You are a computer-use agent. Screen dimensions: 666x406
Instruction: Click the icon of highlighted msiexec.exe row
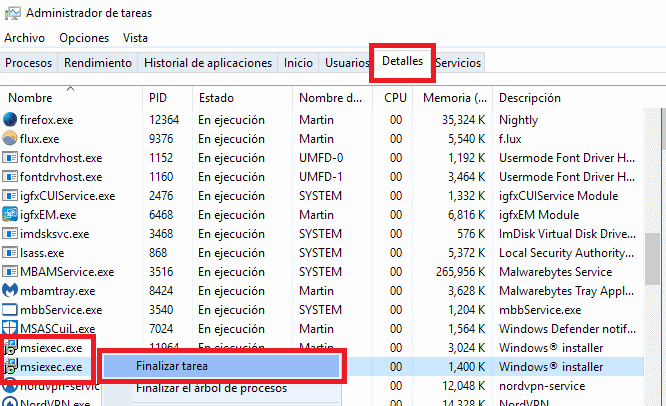tap(11, 366)
